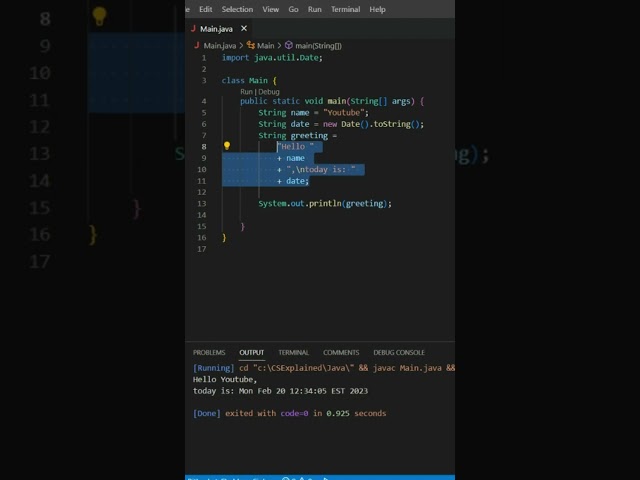Click the lightbulb code action icon
Screen dimensions: 640x480
(x=226, y=146)
